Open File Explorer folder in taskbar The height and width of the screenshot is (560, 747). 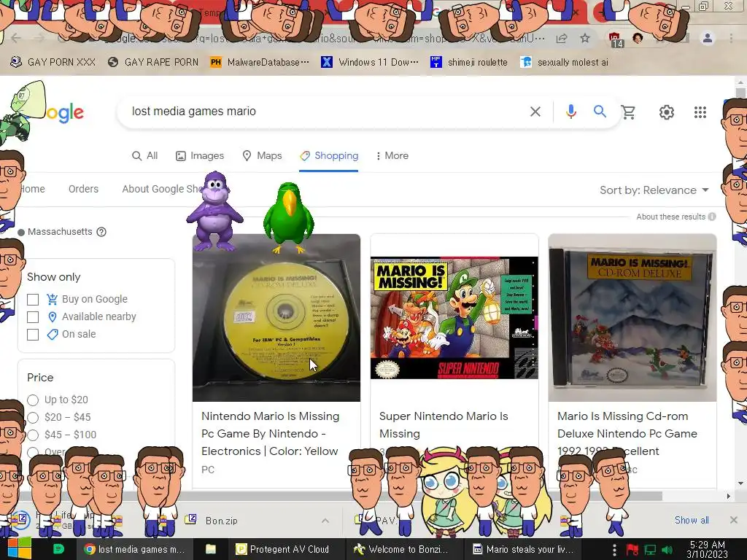(x=211, y=549)
